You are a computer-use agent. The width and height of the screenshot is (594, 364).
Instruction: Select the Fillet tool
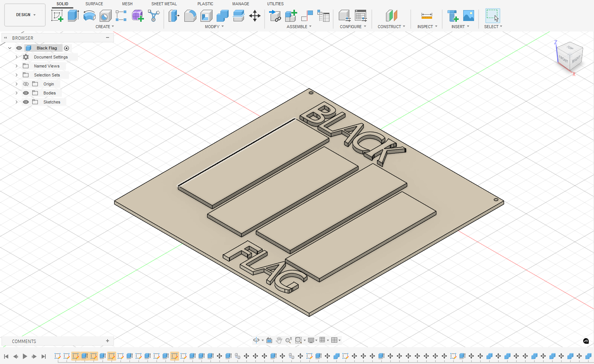190,16
